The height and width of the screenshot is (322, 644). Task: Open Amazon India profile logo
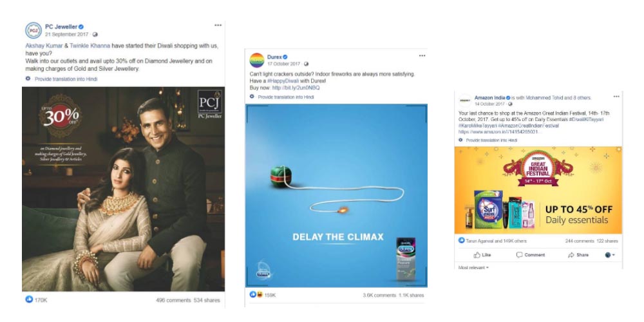pyautogui.click(x=465, y=100)
